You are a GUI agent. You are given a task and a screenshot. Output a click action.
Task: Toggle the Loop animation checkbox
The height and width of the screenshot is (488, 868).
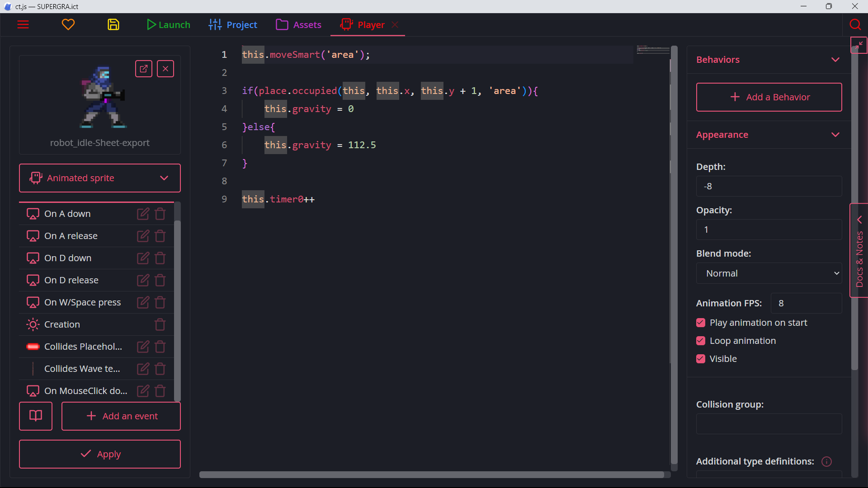point(701,341)
